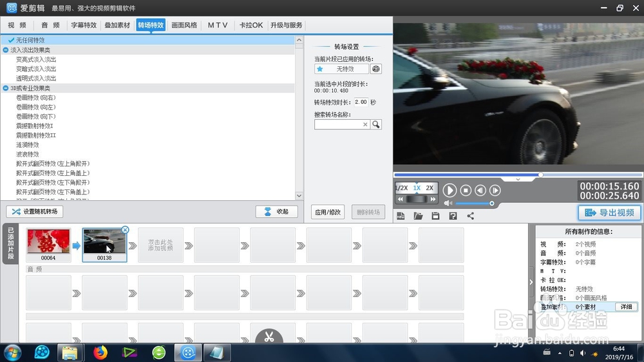Select the 转场特效 tab
This screenshot has height=362, width=644.
click(x=151, y=25)
